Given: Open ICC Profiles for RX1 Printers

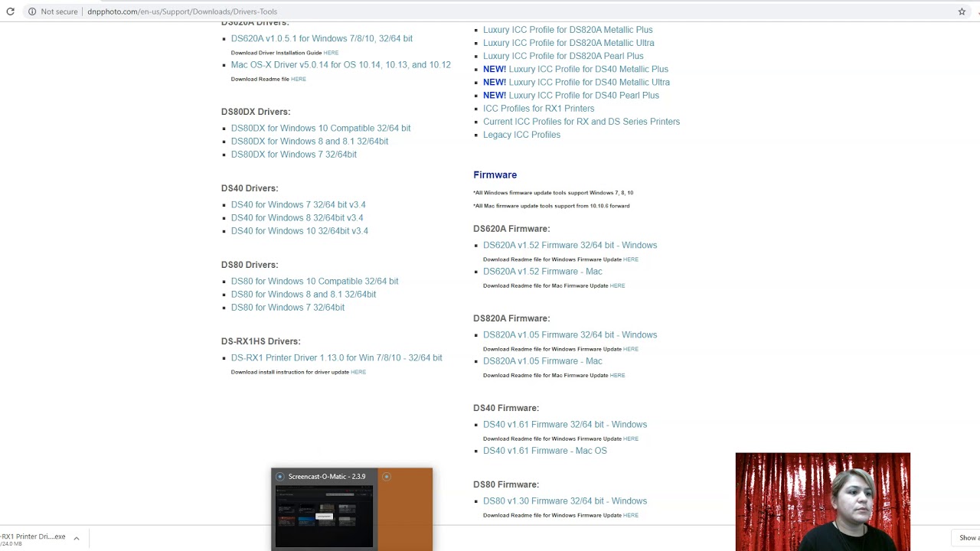Looking at the screenshot, I should coord(538,108).
